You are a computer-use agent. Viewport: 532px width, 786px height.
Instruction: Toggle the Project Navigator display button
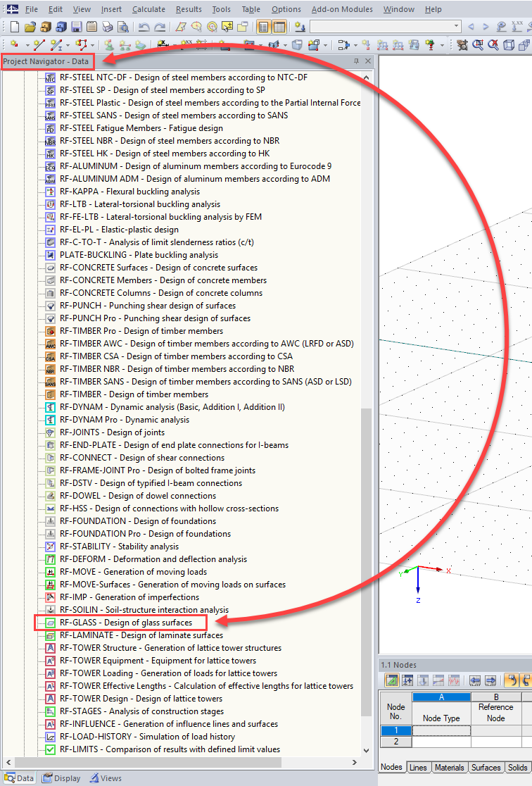[263, 27]
